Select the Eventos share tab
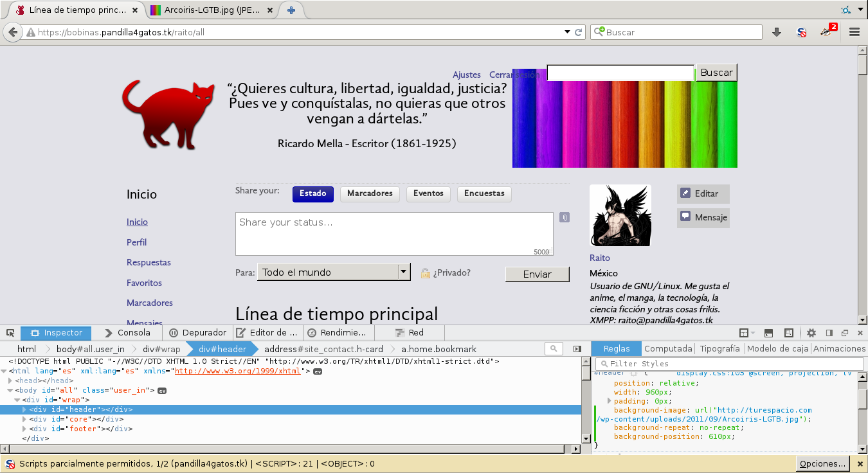Screen dimensions: 868x473 [428, 193]
